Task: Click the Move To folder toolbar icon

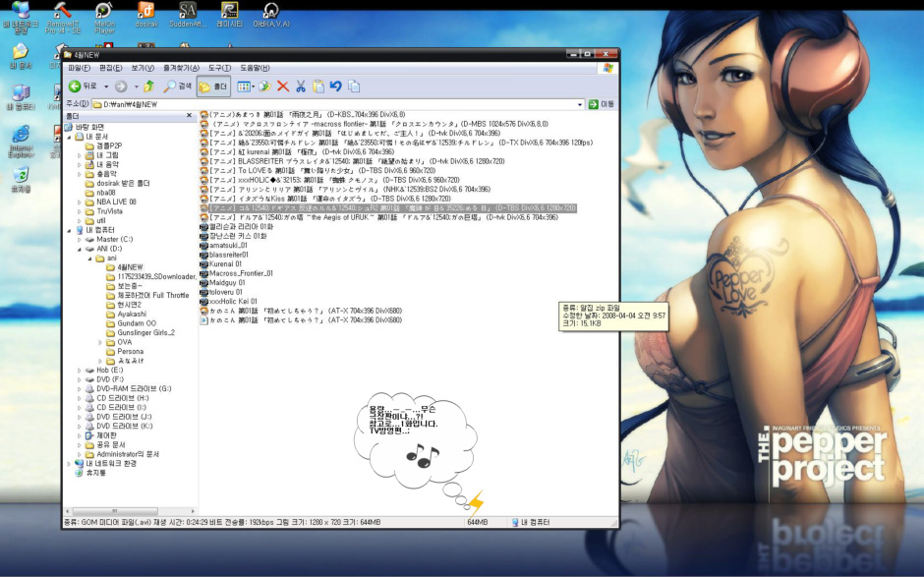Action: point(264,87)
